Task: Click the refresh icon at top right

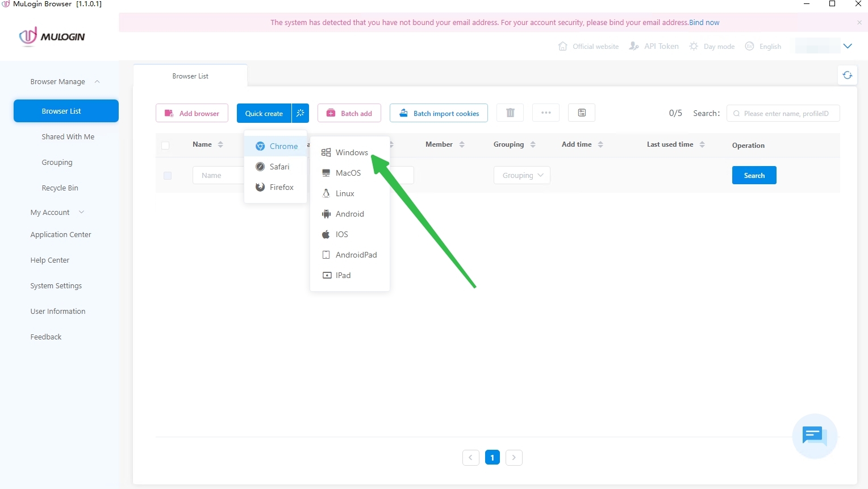Action: pyautogui.click(x=847, y=75)
